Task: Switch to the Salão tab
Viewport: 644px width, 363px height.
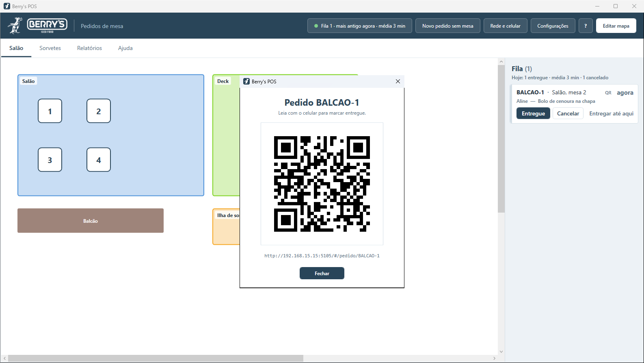Action: 16,48
